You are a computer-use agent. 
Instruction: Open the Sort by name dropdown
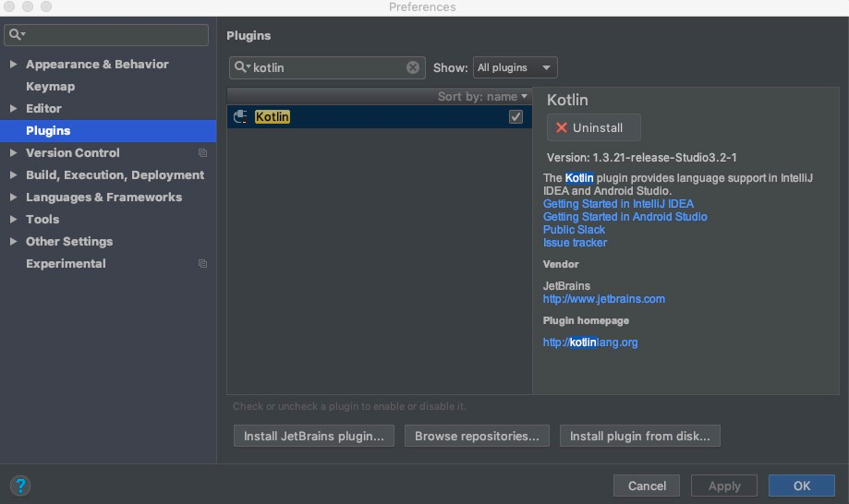pyautogui.click(x=482, y=96)
